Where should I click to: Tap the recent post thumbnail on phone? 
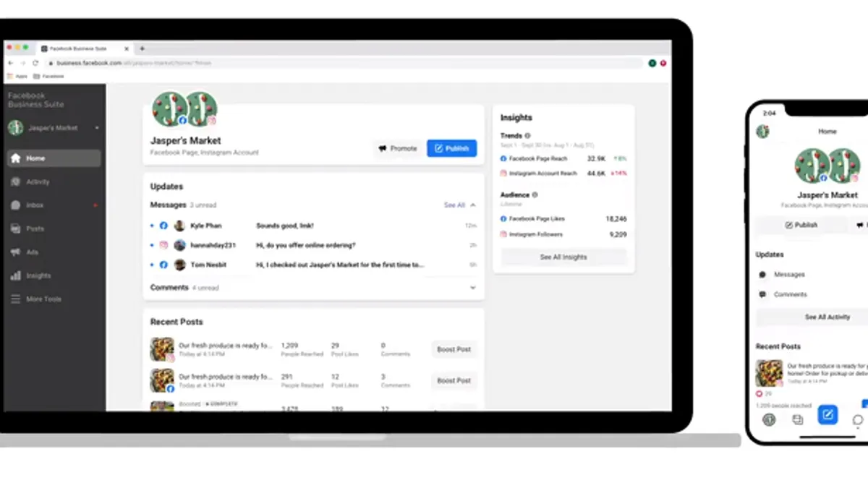pyautogui.click(x=770, y=373)
